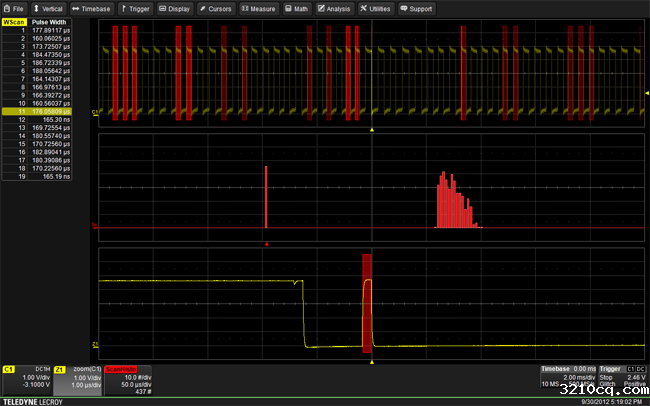Image resolution: width=650 pixels, height=406 pixels.
Task: Open the File menu
Action: (14, 9)
